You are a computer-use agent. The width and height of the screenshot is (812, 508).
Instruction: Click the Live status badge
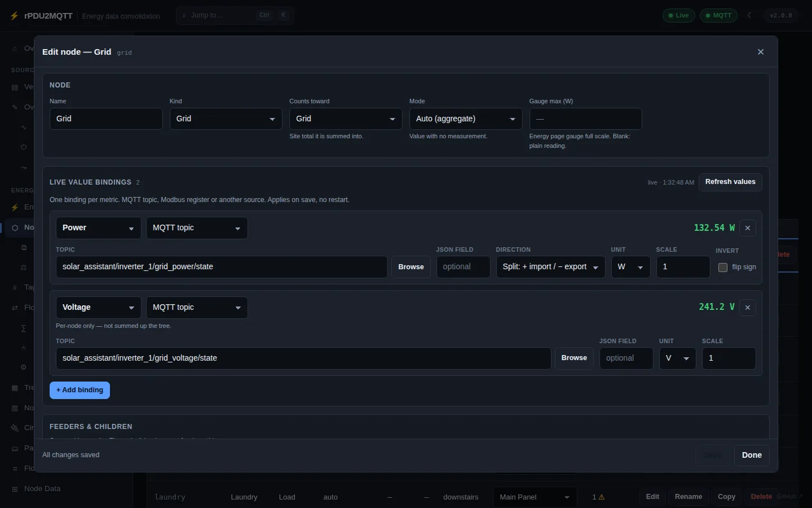[678, 16]
